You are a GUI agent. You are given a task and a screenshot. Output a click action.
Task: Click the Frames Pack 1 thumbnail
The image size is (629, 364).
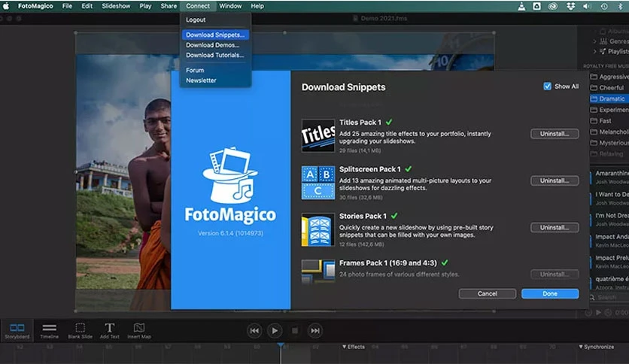click(x=318, y=271)
